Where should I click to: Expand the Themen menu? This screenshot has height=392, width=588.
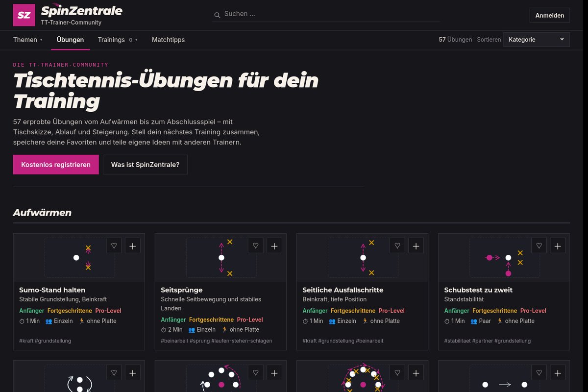coord(28,40)
